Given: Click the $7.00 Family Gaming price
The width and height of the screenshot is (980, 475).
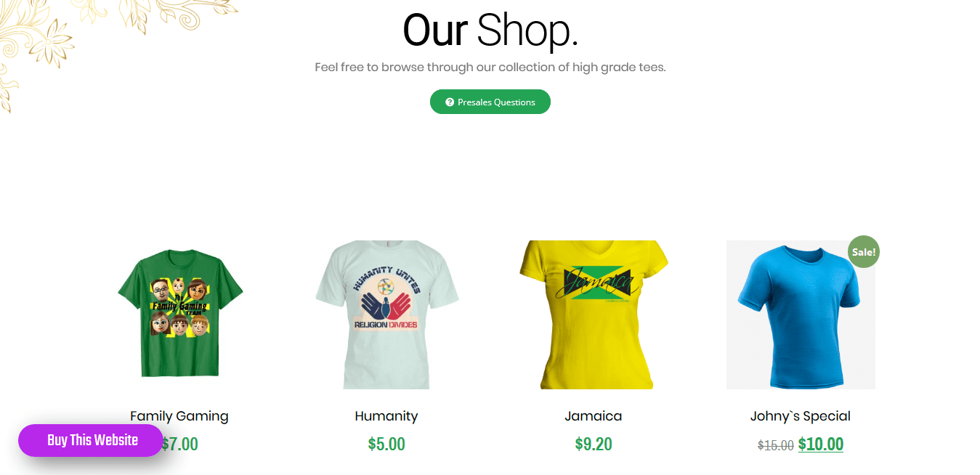Looking at the screenshot, I should pos(179,444).
